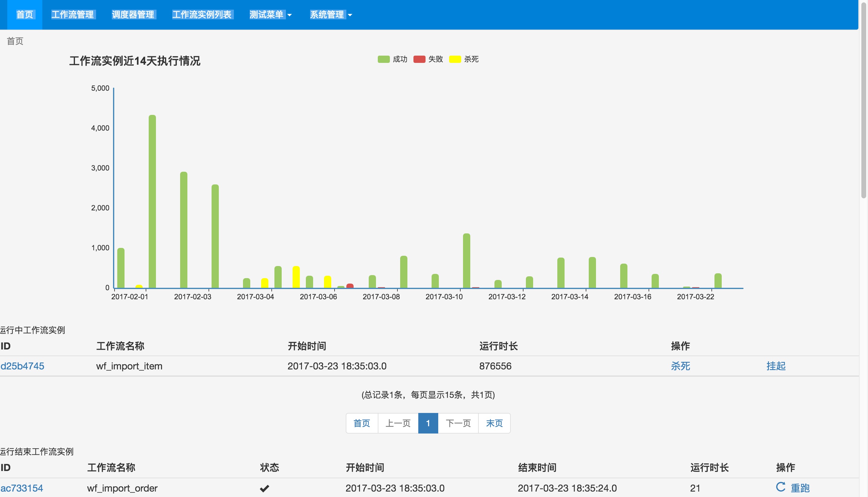The image size is (868, 497).
Task: Kill the running wf_import_item instance
Action: coord(680,366)
